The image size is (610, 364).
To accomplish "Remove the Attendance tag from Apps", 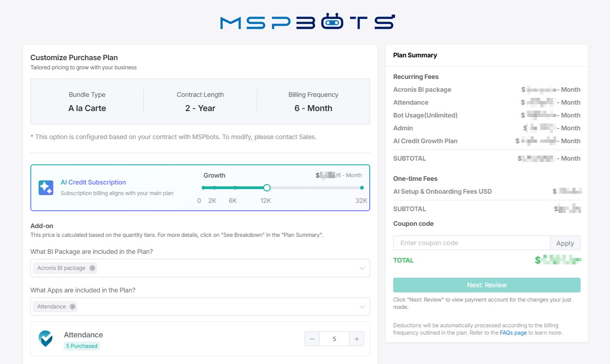I will [73, 307].
